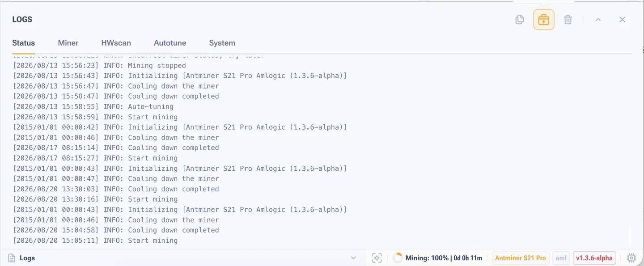Close the LOGS panel
This screenshot has width=644, height=266.
[x=622, y=20]
